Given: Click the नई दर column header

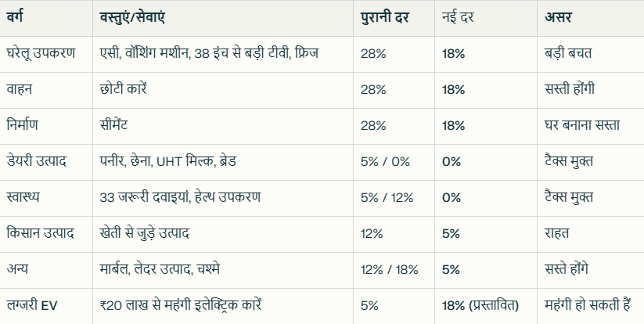Looking at the screenshot, I should click(486, 18).
